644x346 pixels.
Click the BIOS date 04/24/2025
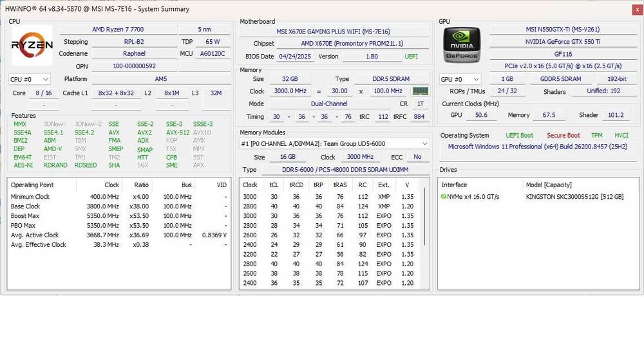tap(295, 57)
